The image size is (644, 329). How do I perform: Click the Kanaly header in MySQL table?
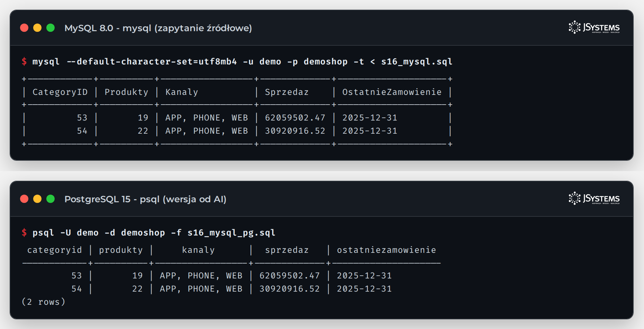click(x=182, y=92)
